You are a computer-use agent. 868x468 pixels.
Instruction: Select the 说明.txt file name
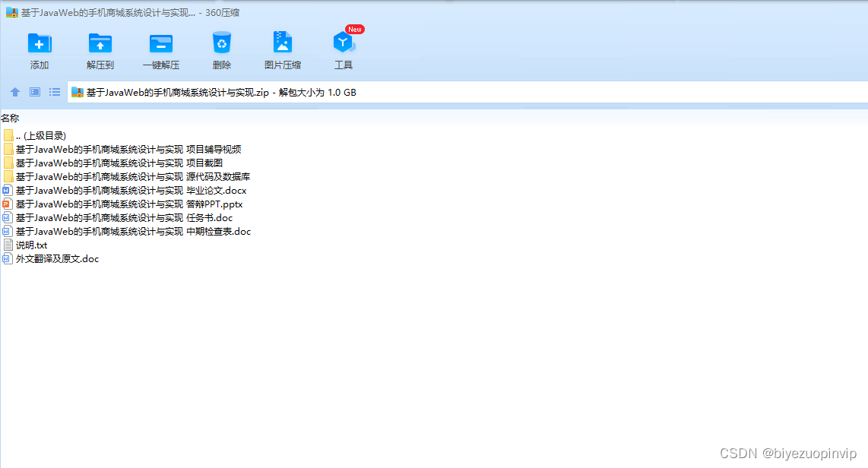point(32,245)
